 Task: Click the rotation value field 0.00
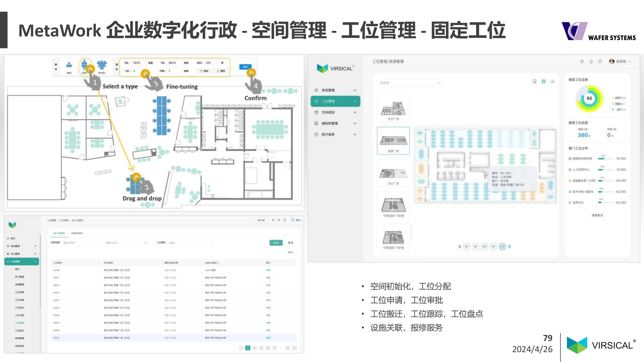click(211, 63)
